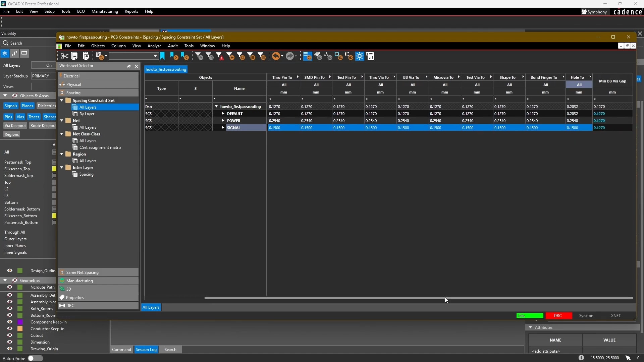
Task: Toggle visibility eye for Ncroute_Path
Action: (10, 287)
